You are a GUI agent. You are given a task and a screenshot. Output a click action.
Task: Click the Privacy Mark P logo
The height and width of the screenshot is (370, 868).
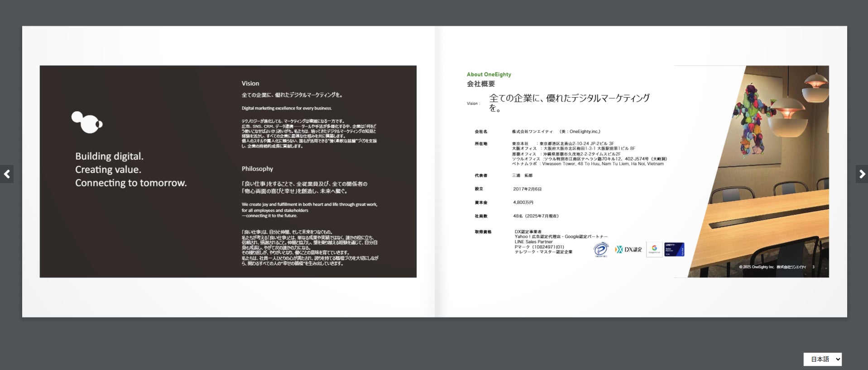tap(601, 250)
